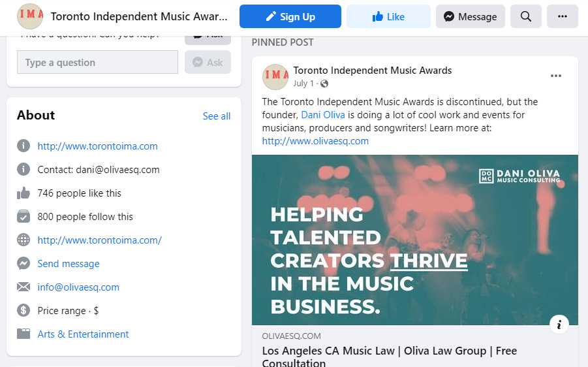
Task: Click the search magnifier icon
Action: coord(526,16)
